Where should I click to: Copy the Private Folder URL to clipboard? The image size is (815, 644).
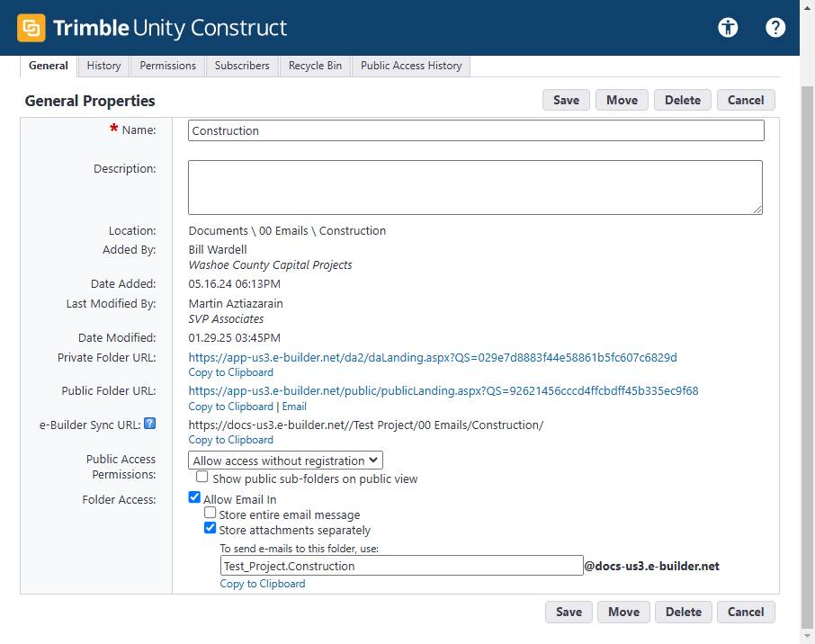click(x=231, y=372)
